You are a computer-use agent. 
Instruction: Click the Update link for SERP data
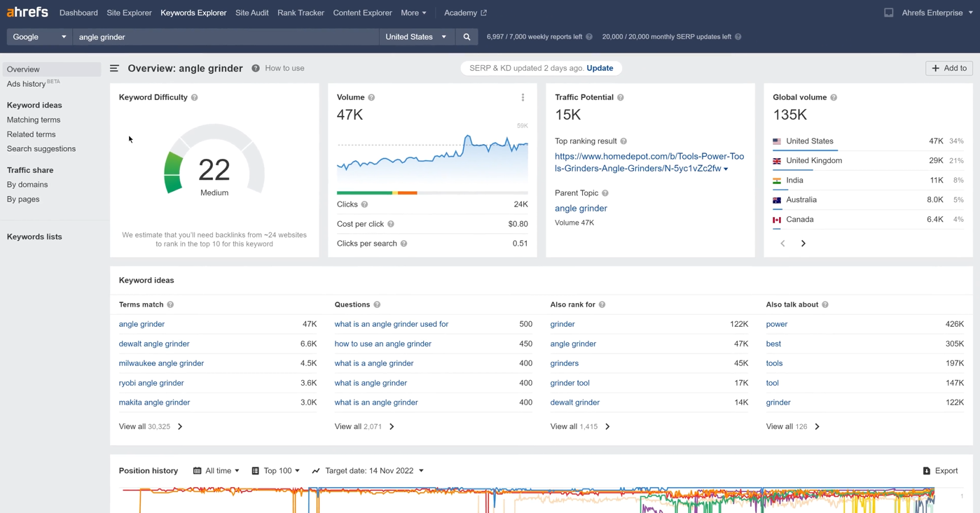click(600, 69)
